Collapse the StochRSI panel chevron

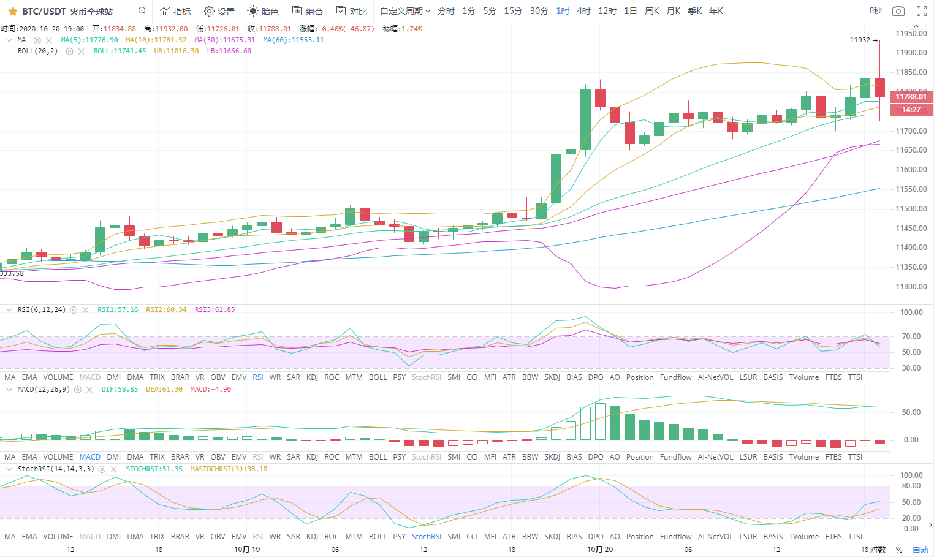point(9,469)
